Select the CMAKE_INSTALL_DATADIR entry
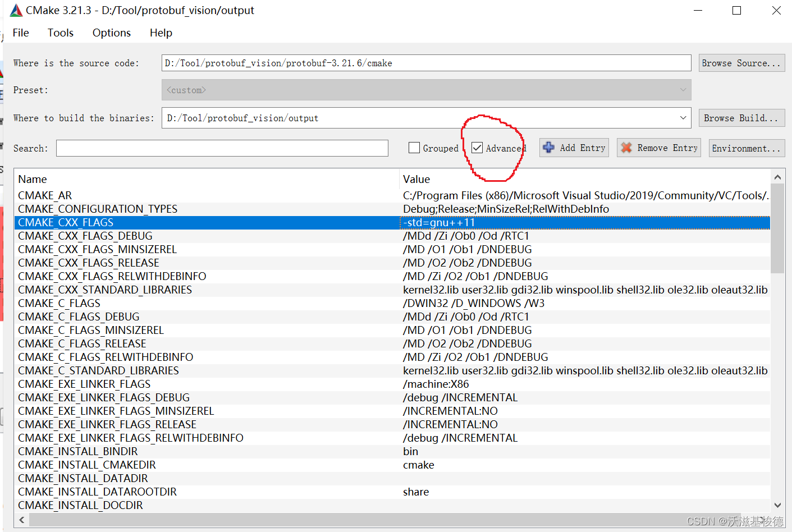The image size is (792, 532). [x=83, y=478]
